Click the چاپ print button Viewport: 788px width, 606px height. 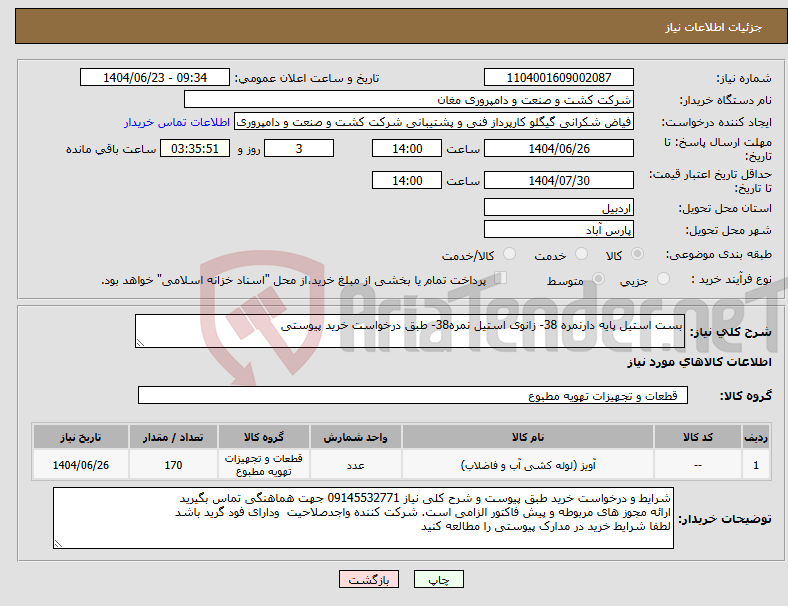click(x=439, y=579)
